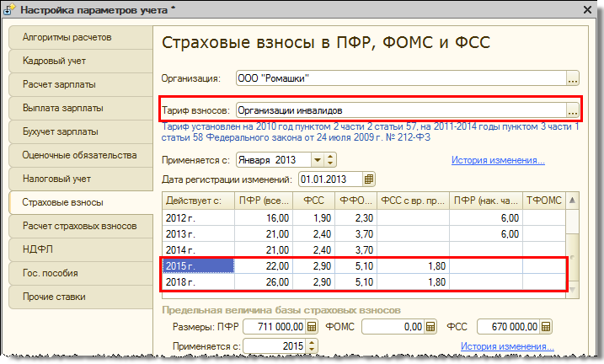Click Тариф взносов field Организации инвалидов
The height and width of the screenshot is (364, 604).
(x=401, y=110)
